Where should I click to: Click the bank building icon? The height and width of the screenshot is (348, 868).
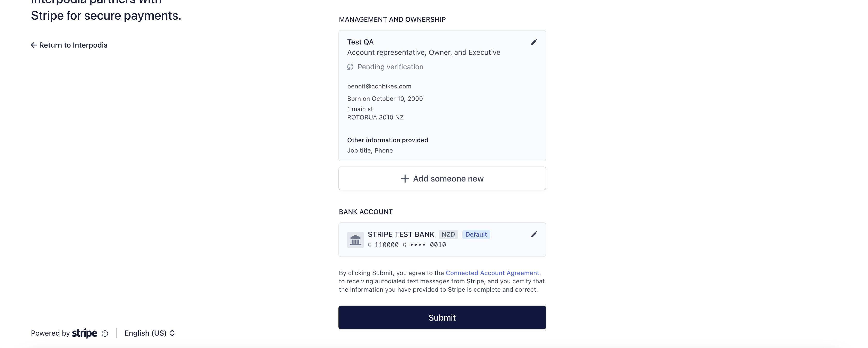pyautogui.click(x=355, y=240)
